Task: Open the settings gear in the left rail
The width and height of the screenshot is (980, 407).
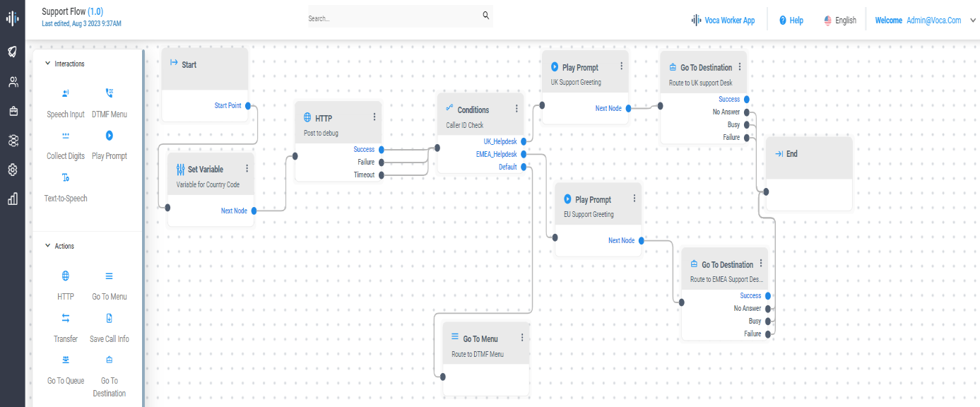Action: (12, 170)
